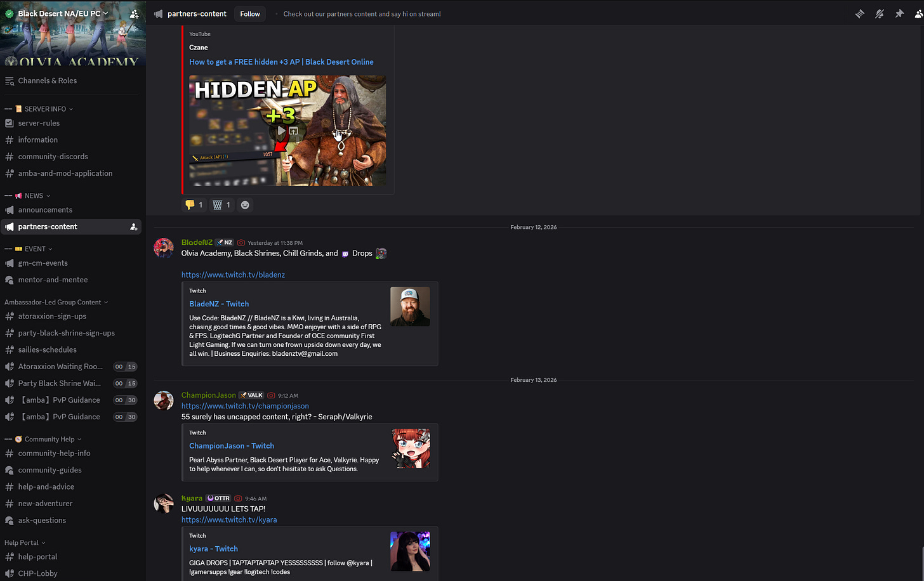924x581 pixels.
Task: Click the invite people icon beside the server name
Action: pos(134,13)
